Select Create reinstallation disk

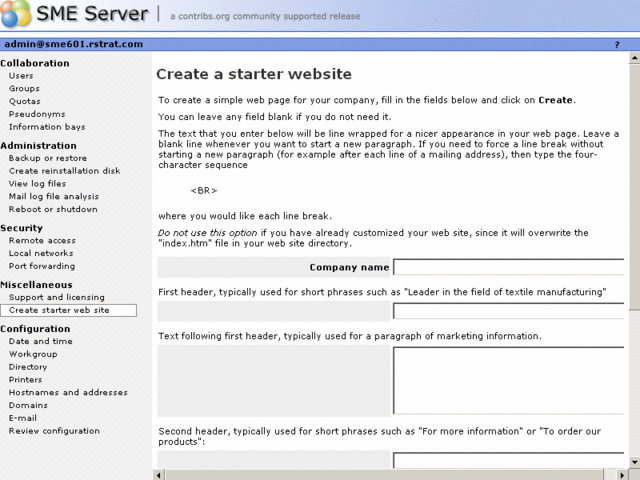[64, 171]
